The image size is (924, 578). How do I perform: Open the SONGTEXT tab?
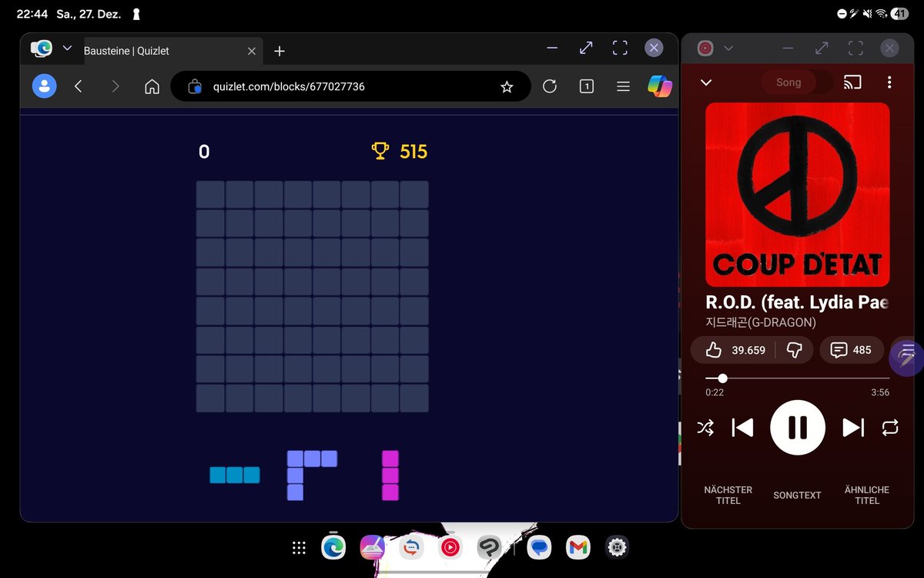point(797,495)
